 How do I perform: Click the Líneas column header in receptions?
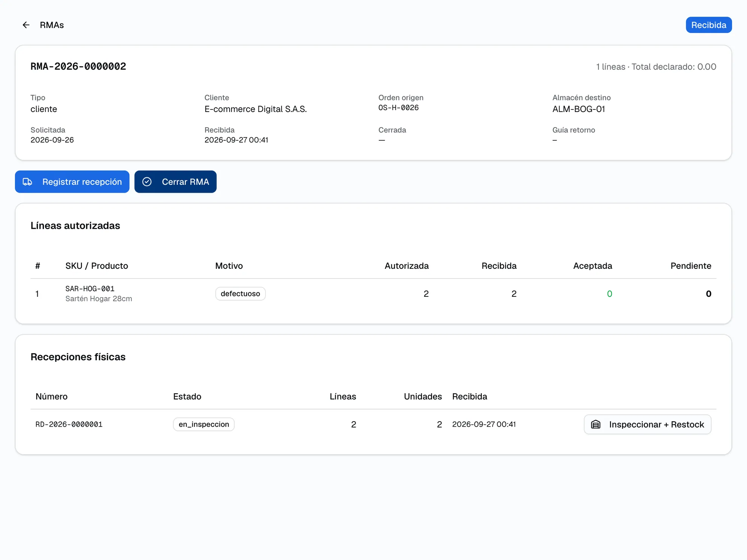point(343,396)
